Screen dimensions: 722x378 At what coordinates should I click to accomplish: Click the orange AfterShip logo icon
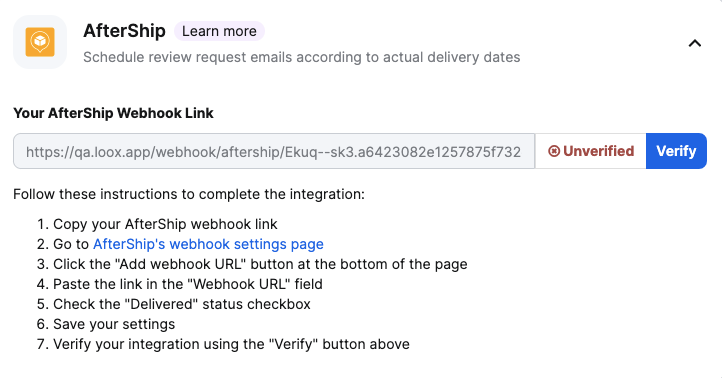tap(40, 42)
